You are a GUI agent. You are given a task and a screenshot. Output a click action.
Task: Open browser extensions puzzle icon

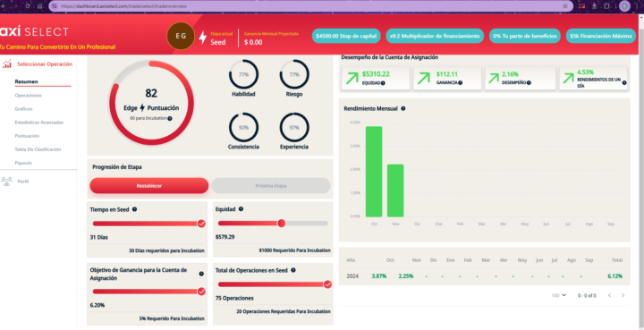[606, 6]
